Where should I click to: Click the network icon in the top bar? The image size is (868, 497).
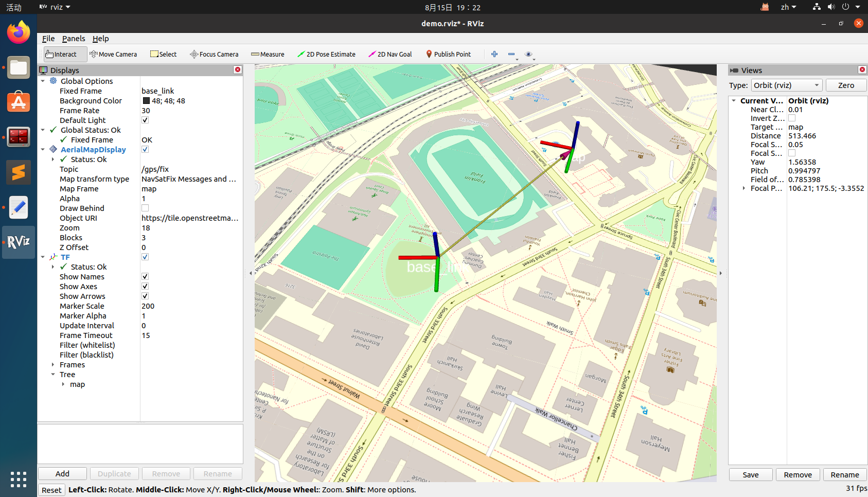pos(817,7)
